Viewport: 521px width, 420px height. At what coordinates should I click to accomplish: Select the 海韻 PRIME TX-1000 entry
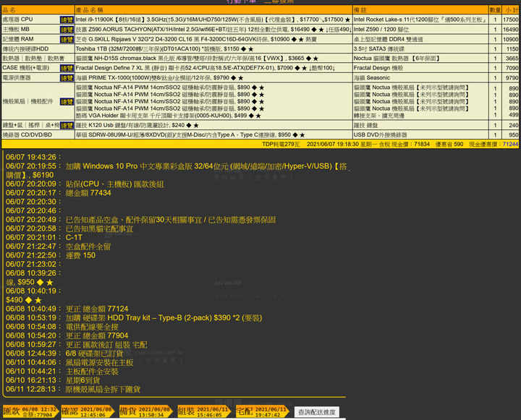pyautogui.click(x=159, y=77)
